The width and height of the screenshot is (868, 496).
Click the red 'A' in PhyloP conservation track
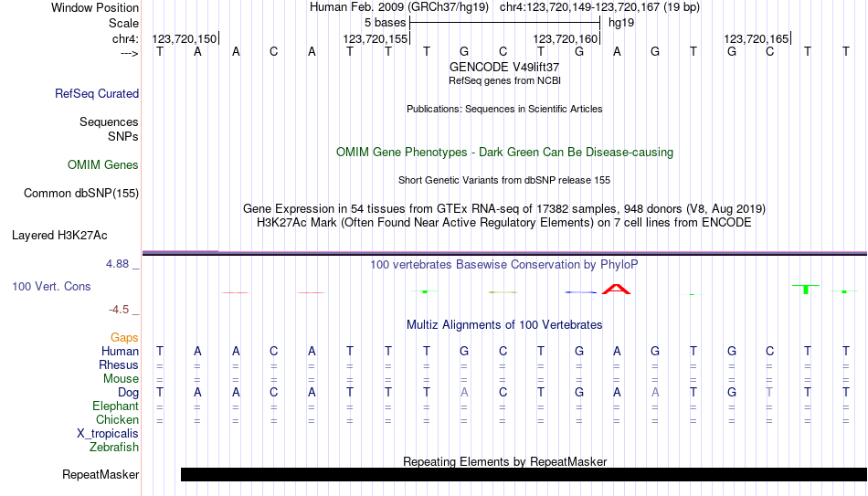point(616,289)
